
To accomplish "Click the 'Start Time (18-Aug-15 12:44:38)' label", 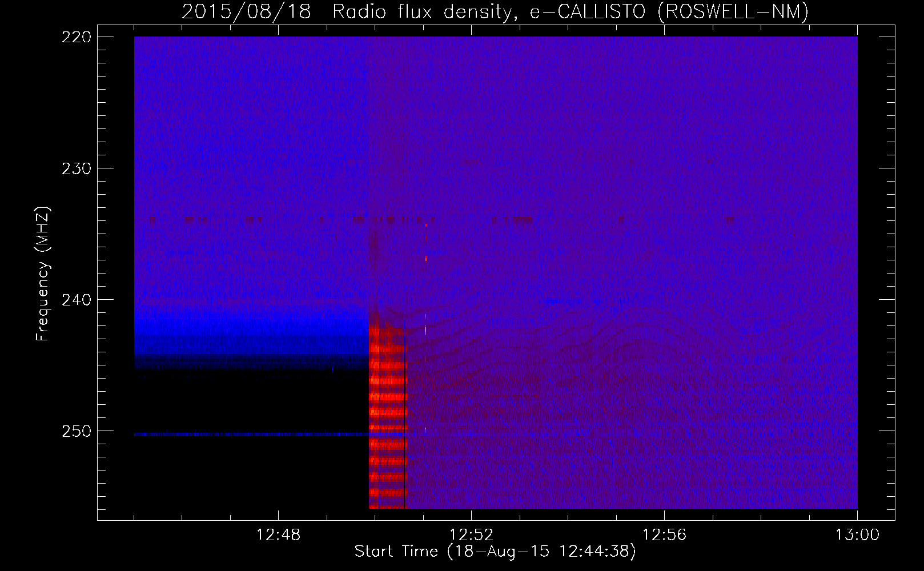I will (x=495, y=552).
